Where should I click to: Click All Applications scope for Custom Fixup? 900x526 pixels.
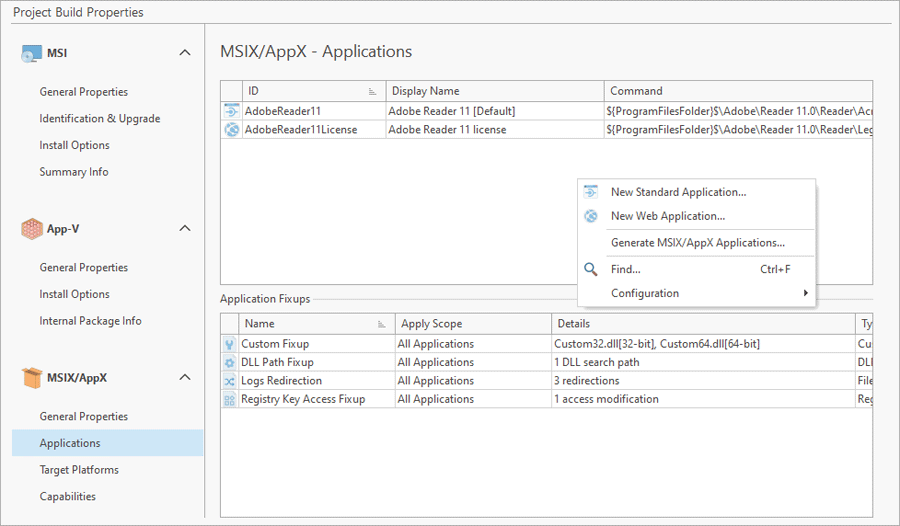pos(473,344)
